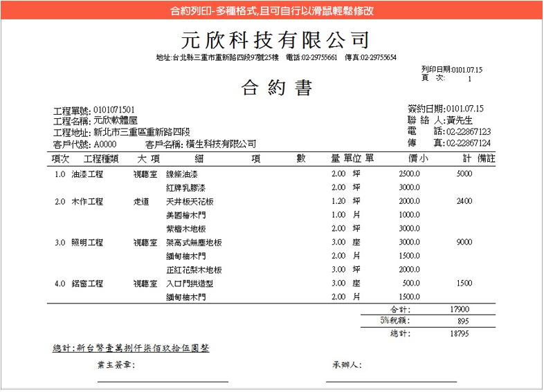
Task: Select the 照明工程 row item
Action: (87, 243)
